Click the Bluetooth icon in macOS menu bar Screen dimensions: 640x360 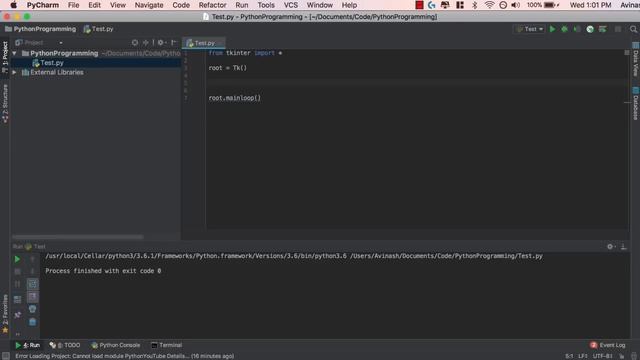pos(474,5)
